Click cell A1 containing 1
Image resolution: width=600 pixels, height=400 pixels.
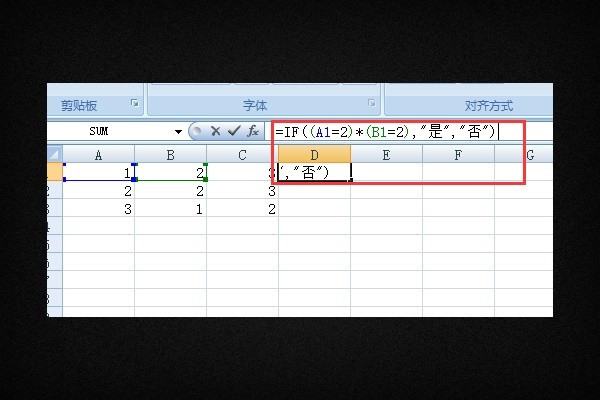point(98,172)
